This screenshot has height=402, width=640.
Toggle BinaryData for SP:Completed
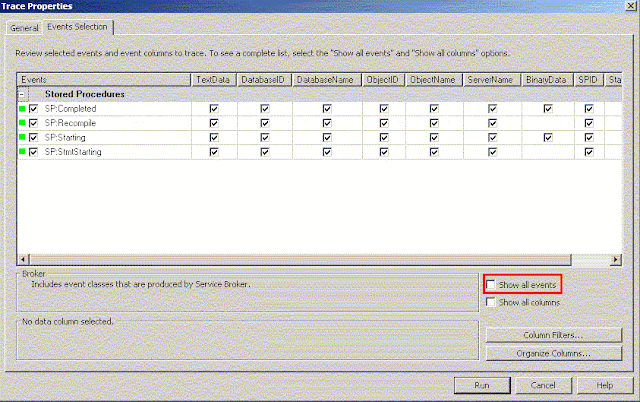pyautogui.click(x=548, y=109)
